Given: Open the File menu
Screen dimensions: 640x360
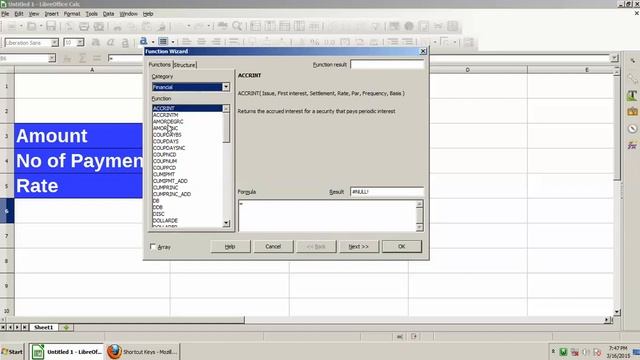Looking at the screenshot, I should click(x=5, y=14).
